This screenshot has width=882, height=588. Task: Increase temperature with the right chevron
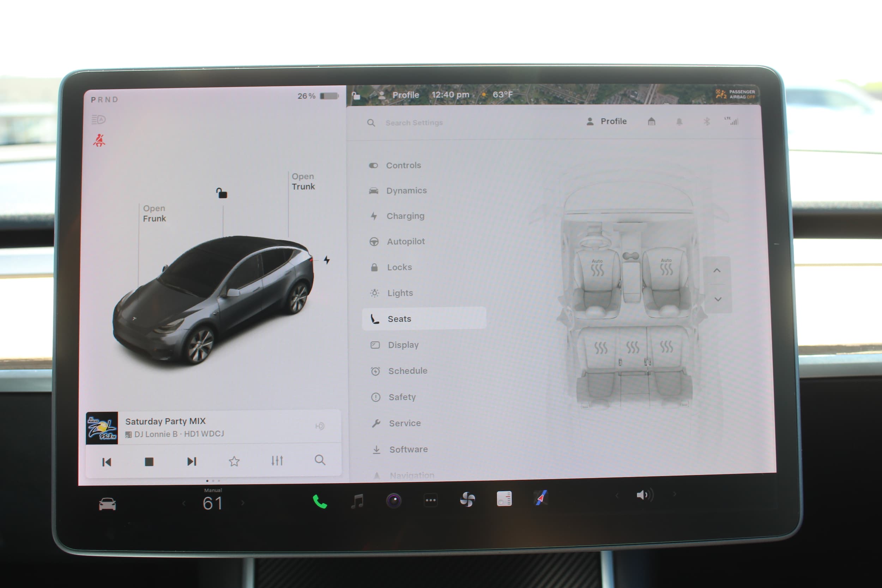point(243,503)
